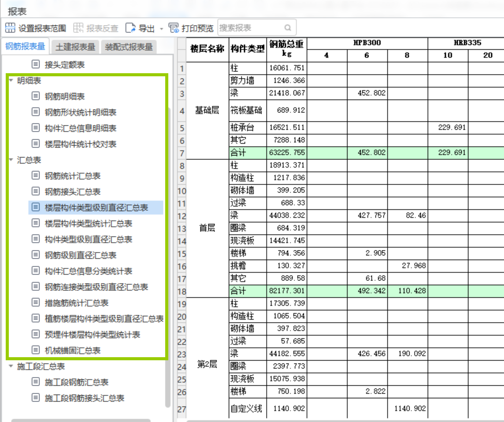Viewport: 504px width, 422px height.
Task: Click the cell with value 1140.902 under column 8
Action: (x=408, y=408)
